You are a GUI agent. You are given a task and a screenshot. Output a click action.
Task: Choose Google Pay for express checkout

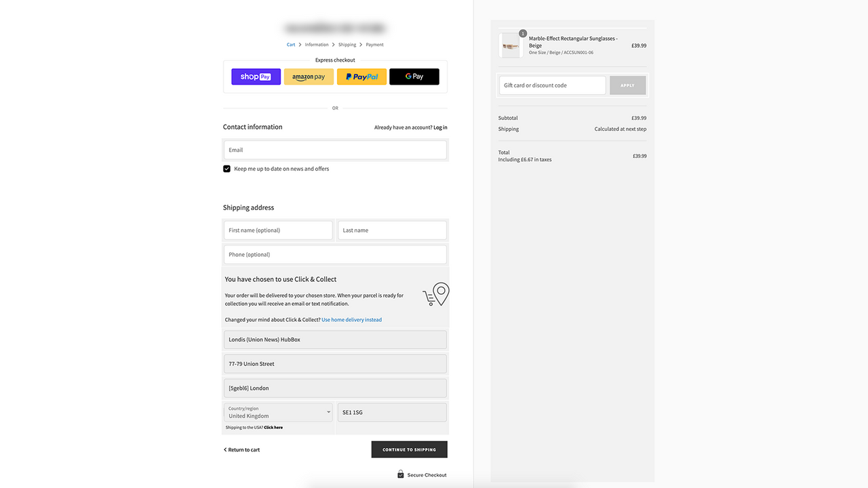(x=414, y=77)
